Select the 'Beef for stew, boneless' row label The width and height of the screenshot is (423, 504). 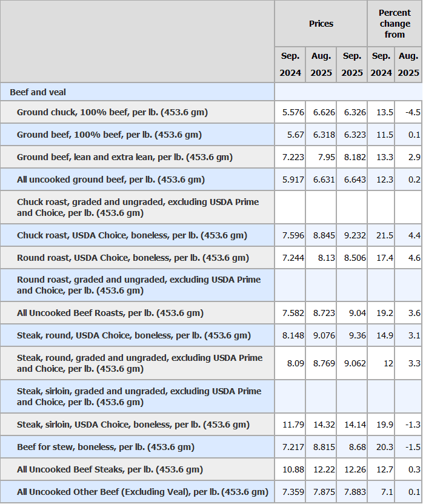(x=105, y=447)
